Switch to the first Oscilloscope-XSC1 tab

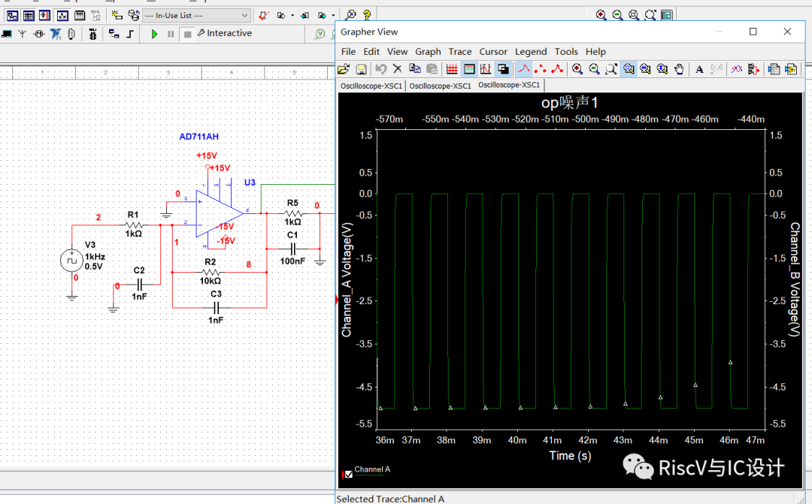(371, 86)
